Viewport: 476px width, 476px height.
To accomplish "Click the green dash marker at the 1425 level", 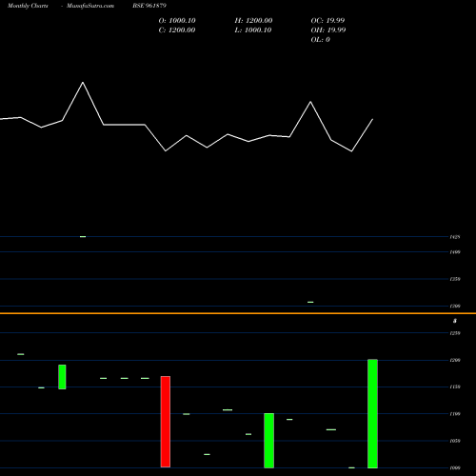I will pyautogui.click(x=83, y=236).
